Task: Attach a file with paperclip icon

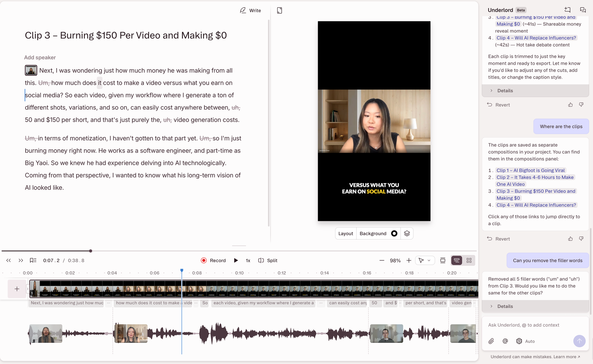Action: click(x=491, y=341)
